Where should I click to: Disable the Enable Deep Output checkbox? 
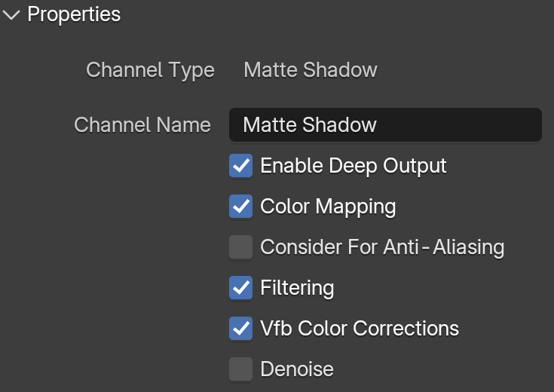(x=240, y=165)
